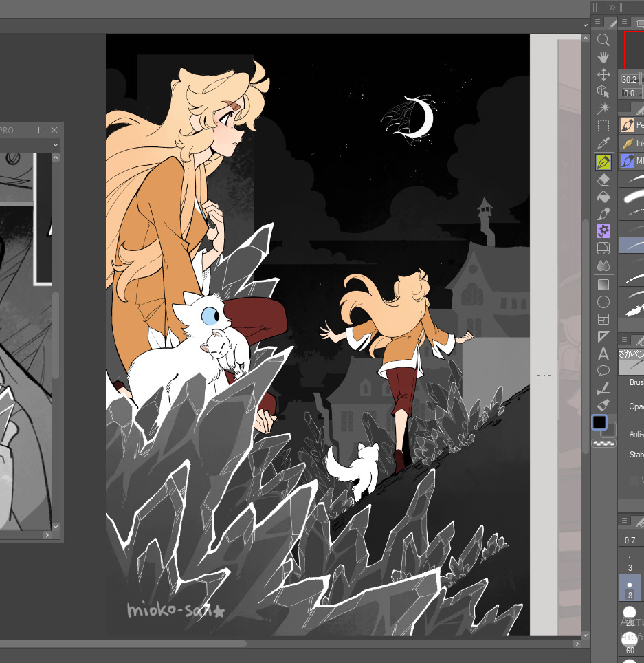Select the Zoom magnifier tool
This screenshot has width=644, height=663.
tap(603, 40)
